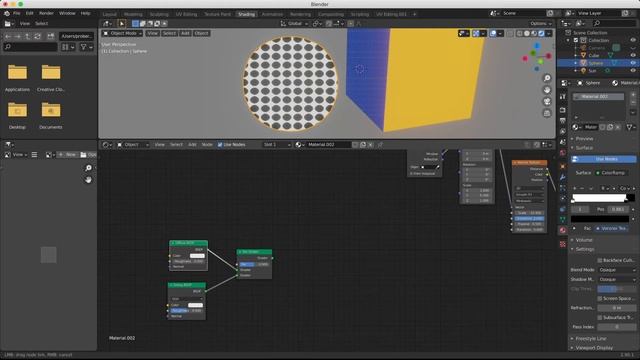640x360 pixels.
Task: Open the Modifiers wrench properties tab
Action: 563,177
